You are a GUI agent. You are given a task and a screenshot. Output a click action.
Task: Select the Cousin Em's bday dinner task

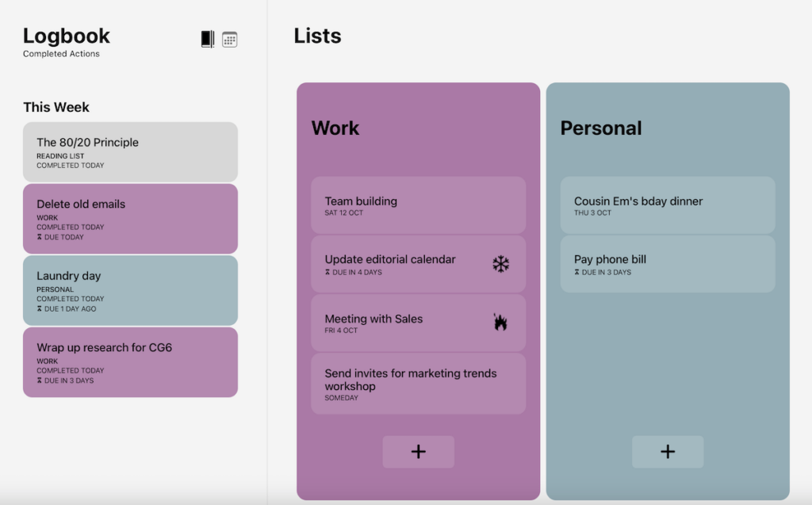pyautogui.click(x=667, y=205)
